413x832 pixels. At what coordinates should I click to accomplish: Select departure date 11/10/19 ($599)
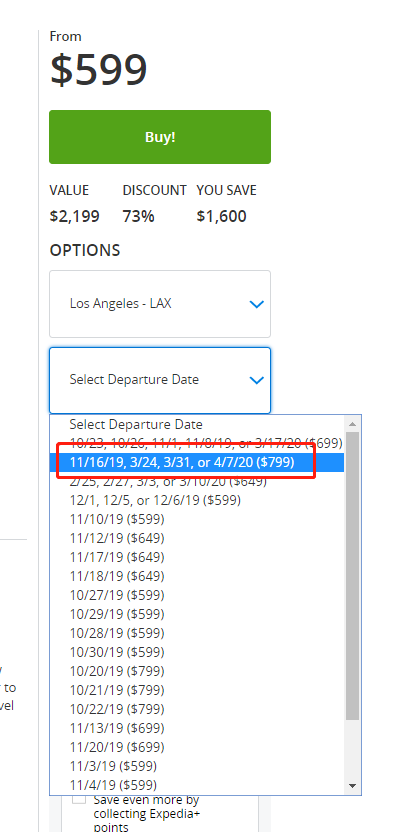[197, 519]
